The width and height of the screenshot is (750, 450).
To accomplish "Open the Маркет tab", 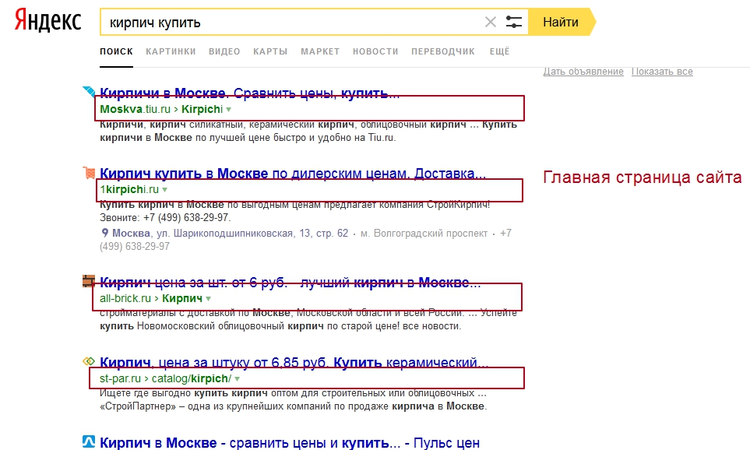I will tap(320, 52).
